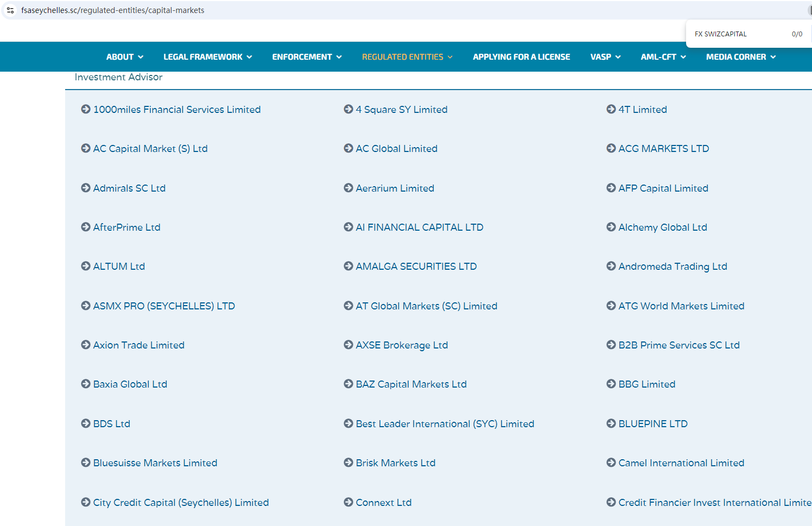This screenshot has height=526, width=812.
Task: Click arrow icon next to ALTUM Ltd
Action: click(86, 266)
